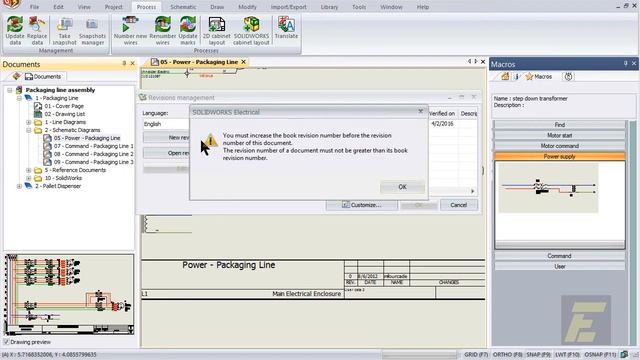Pin the Documents panel

pyautogui.click(x=124, y=63)
